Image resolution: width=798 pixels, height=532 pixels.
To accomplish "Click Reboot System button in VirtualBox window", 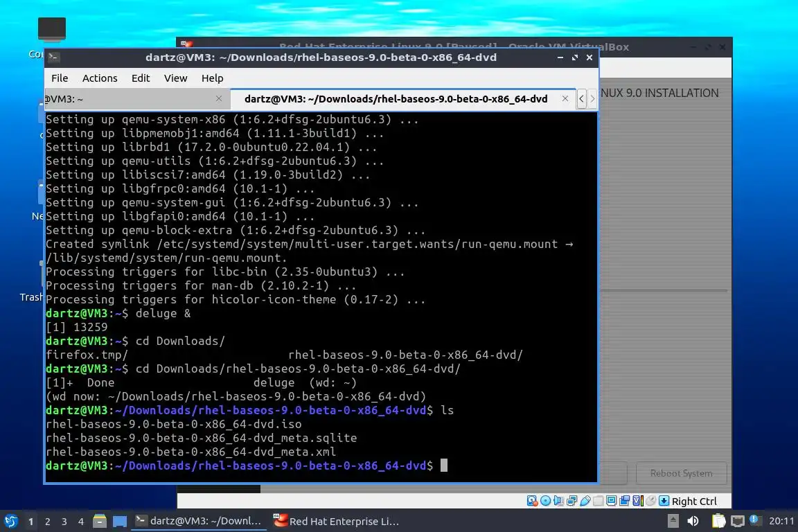I will point(681,473).
